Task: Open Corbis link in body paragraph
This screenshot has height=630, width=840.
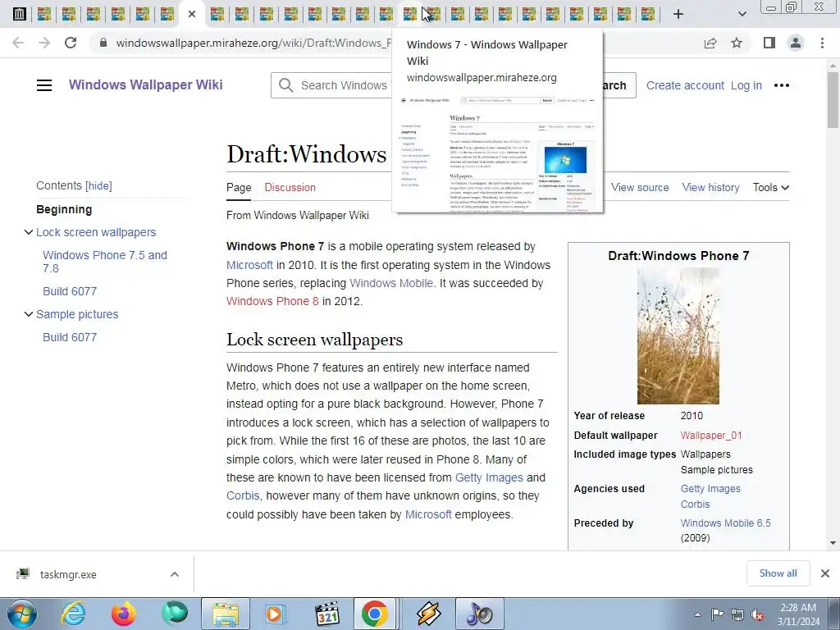Action: tap(243, 496)
